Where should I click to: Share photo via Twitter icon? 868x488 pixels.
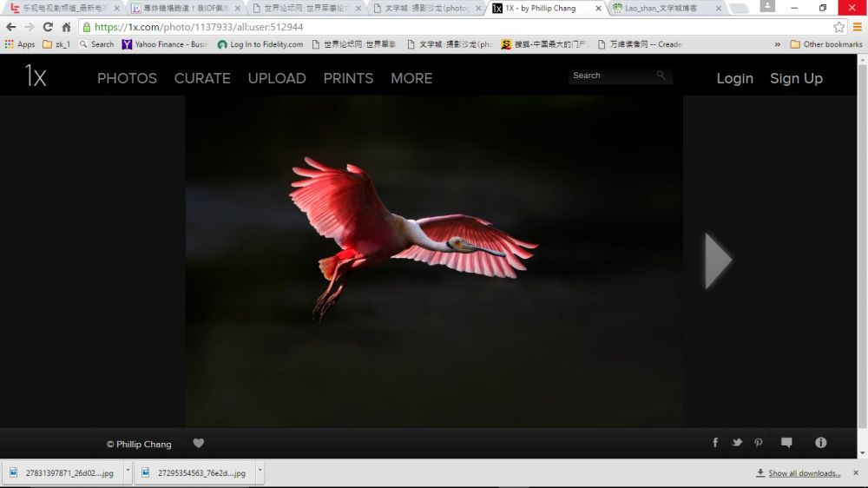737,443
